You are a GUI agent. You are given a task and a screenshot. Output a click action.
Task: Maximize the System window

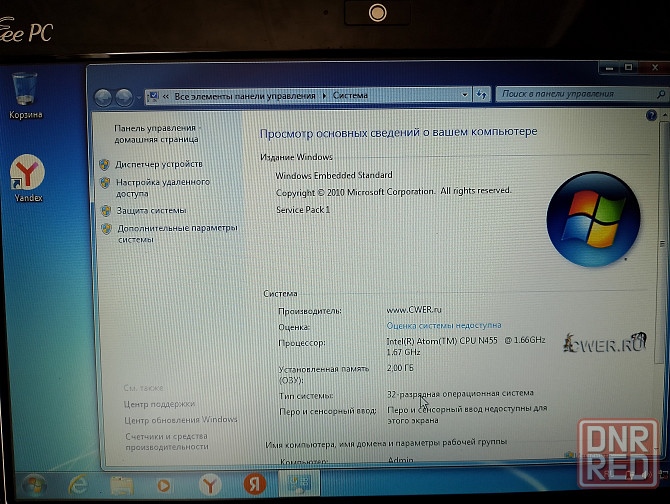629,67
